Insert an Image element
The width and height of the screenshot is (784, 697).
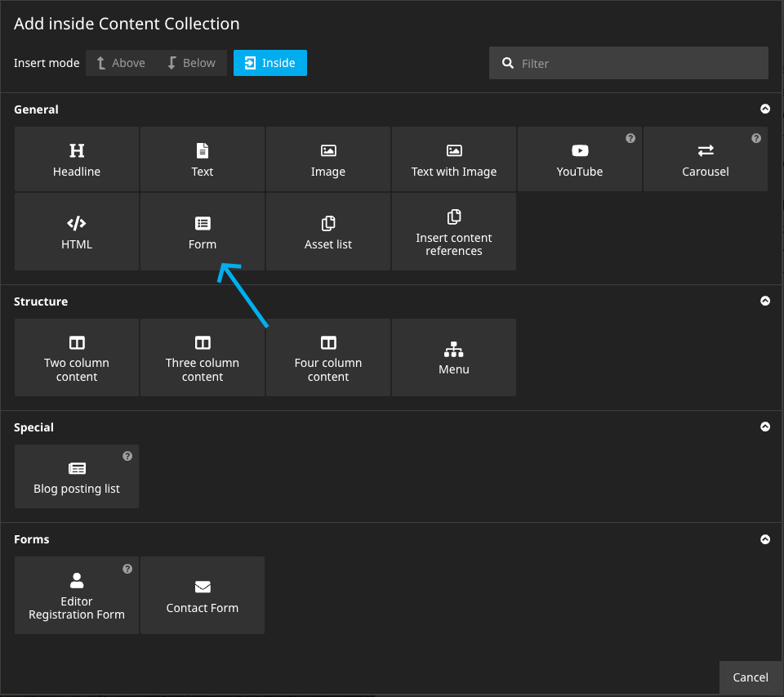click(328, 159)
